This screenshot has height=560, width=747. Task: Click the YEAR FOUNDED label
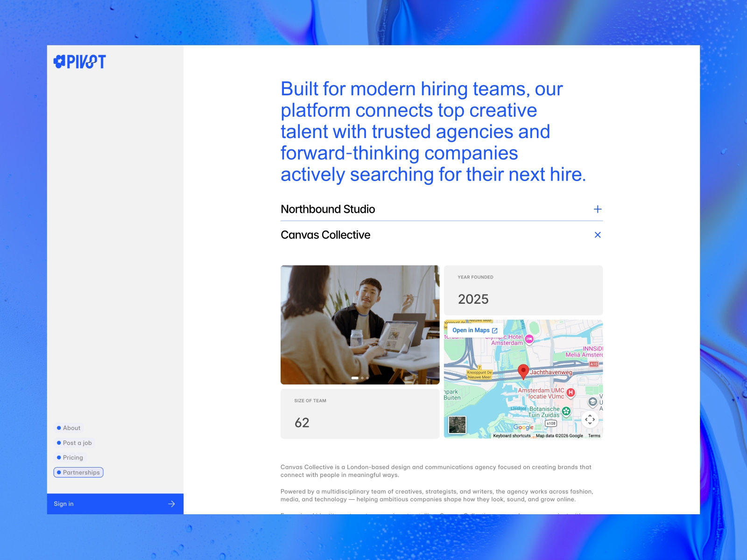[476, 277]
